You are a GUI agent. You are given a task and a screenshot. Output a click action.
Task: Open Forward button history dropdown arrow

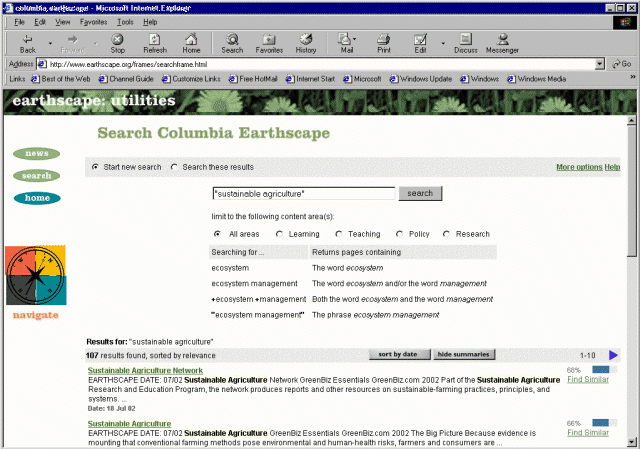96,43
